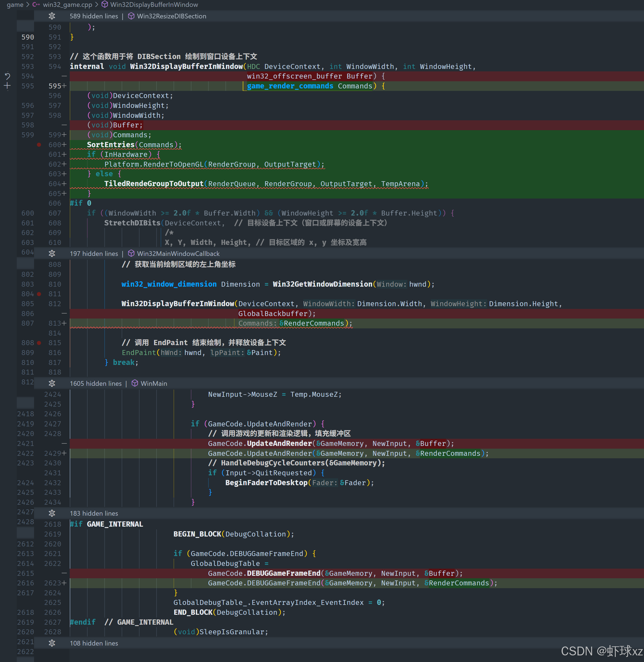Open the game folder breadcrumb

pyautogui.click(x=15, y=5)
